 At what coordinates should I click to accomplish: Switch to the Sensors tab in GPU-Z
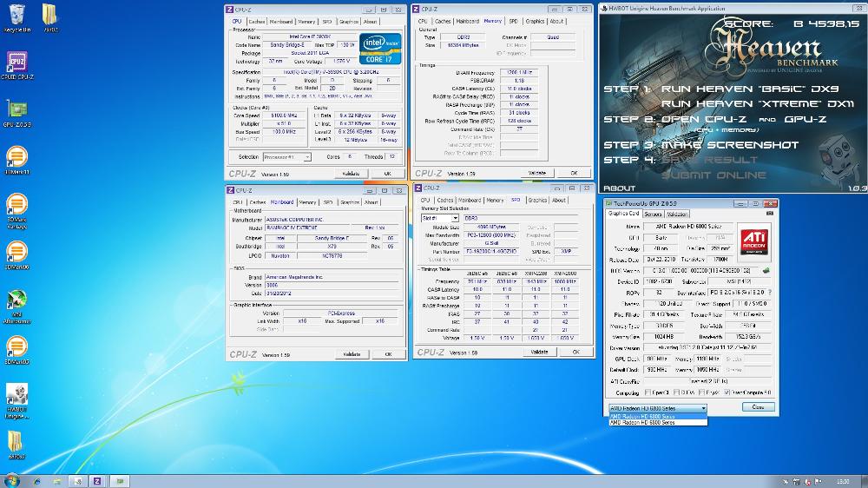pyautogui.click(x=653, y=214)
